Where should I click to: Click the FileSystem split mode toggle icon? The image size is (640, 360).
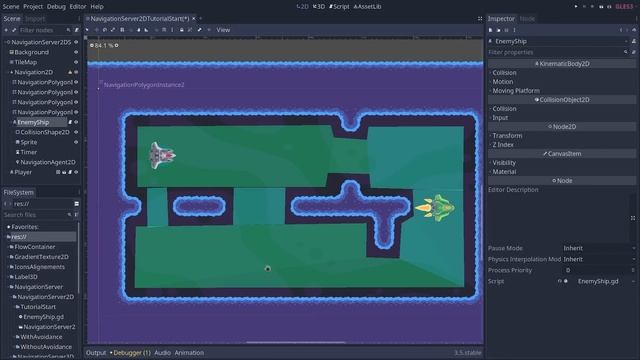(x=76, y=204)
